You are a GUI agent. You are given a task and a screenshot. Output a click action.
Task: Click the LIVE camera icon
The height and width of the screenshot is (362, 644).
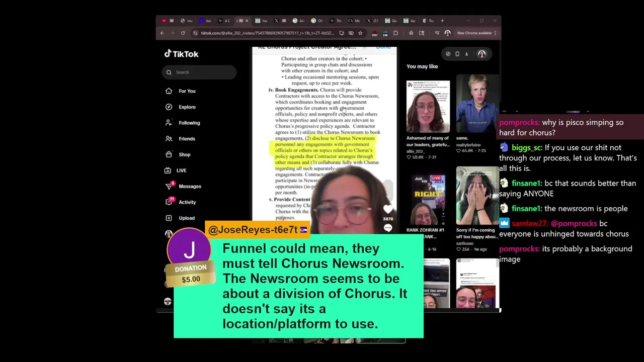168,170
